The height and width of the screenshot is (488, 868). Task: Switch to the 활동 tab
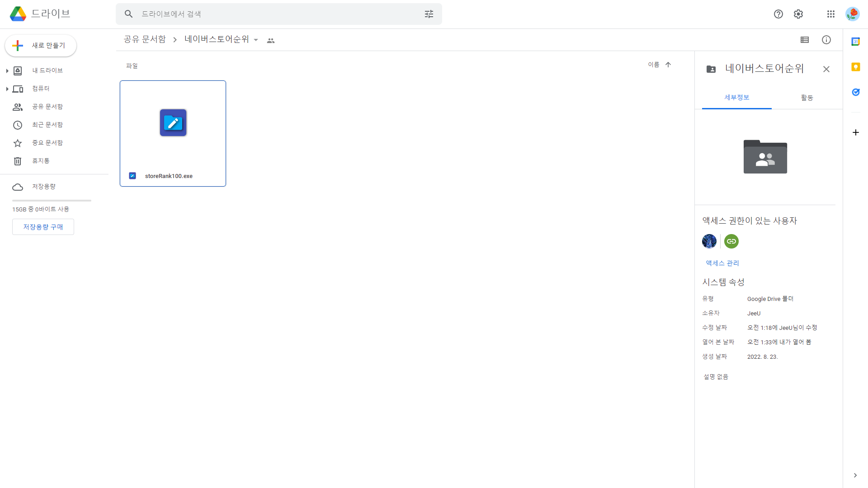807,98
